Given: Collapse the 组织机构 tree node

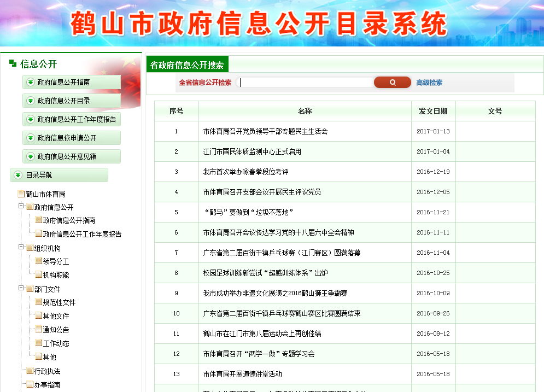Looking at the screenshot, I should (21, 248).
